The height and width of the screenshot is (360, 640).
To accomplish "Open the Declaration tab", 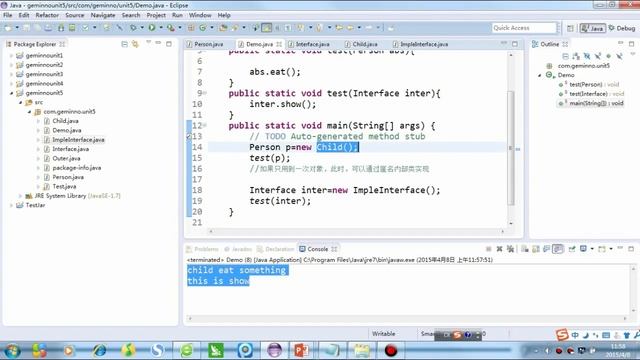I will pyautogui.click(x=276, y=249).
